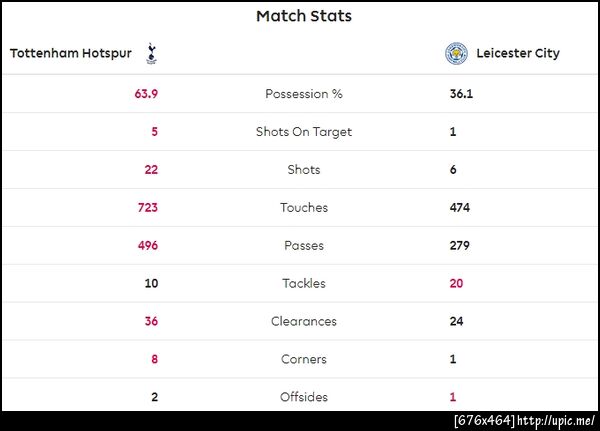Click the Tackles stat label

tap(304, 284)
